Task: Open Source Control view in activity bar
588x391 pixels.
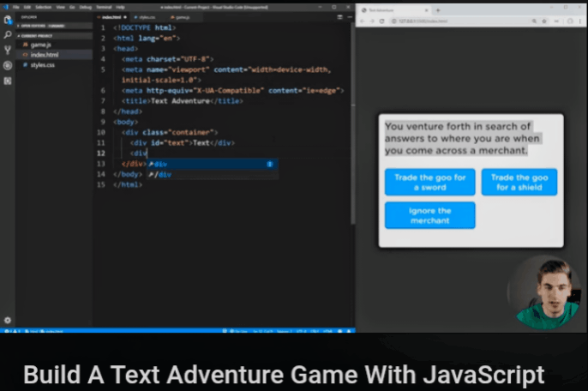Action: [x=8, y=50]
